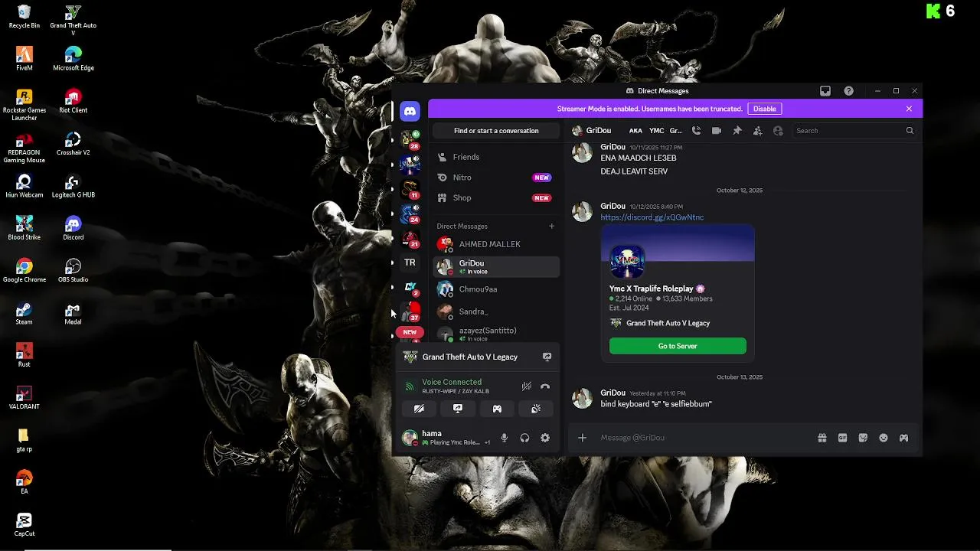Open DM with Chmou9aa
Screen dimensions: 980x551
coord(496,289)
